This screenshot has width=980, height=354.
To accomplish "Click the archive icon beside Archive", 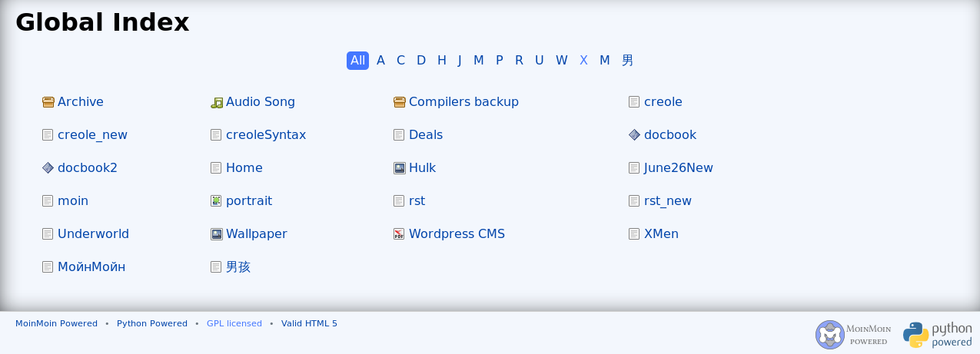I will pos(48,102).
